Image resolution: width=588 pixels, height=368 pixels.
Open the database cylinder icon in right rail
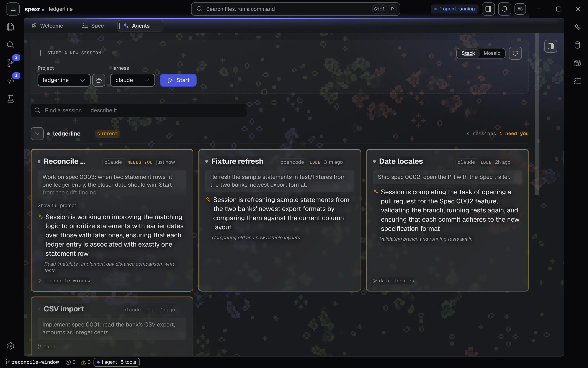click(x=577, y=45)
